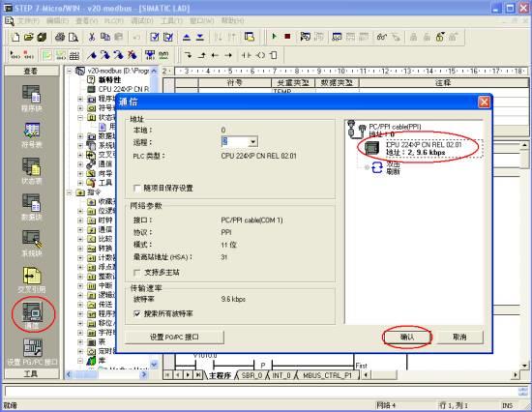Viewport: 532px width, 412px height.
Task: Uncheck 搜索所有波特率 checkbox
Action: 137,313
